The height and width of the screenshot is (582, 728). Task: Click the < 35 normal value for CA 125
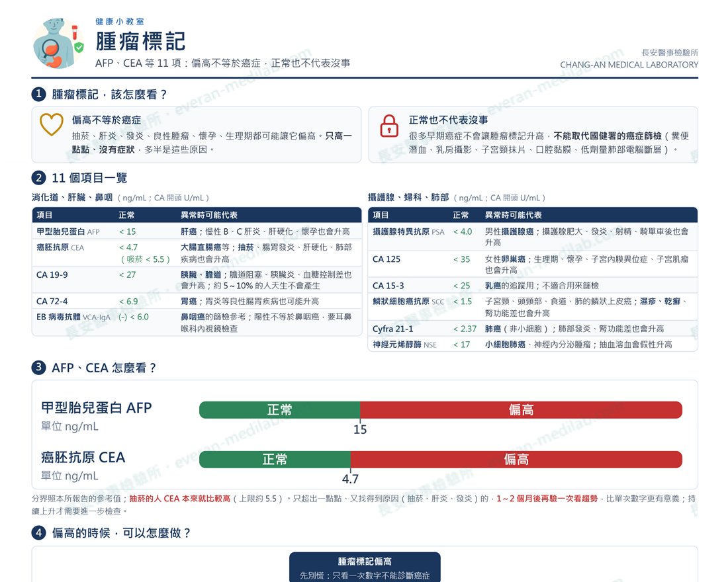(461, 259)
